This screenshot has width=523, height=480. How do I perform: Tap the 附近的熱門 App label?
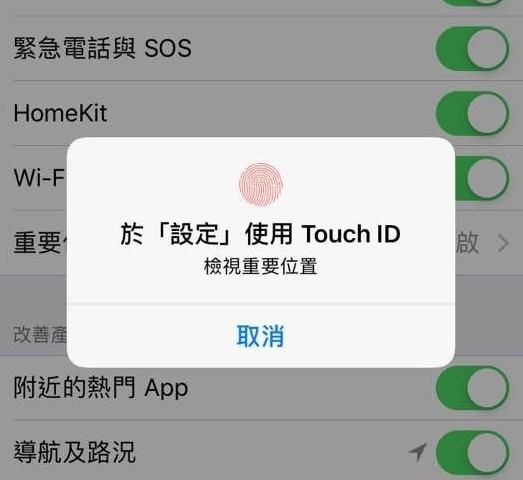click(x=101, y=388)
